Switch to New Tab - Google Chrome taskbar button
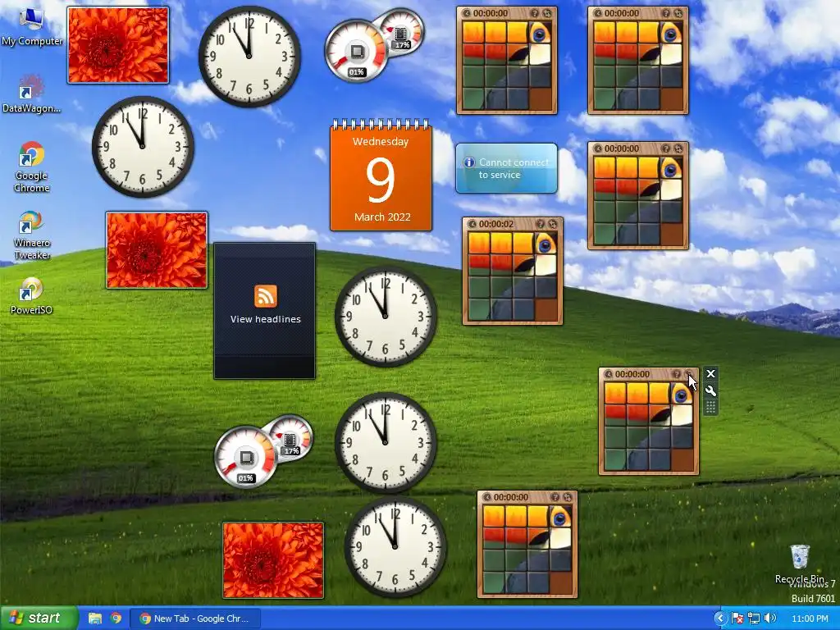840x630 pixels. 195,619
